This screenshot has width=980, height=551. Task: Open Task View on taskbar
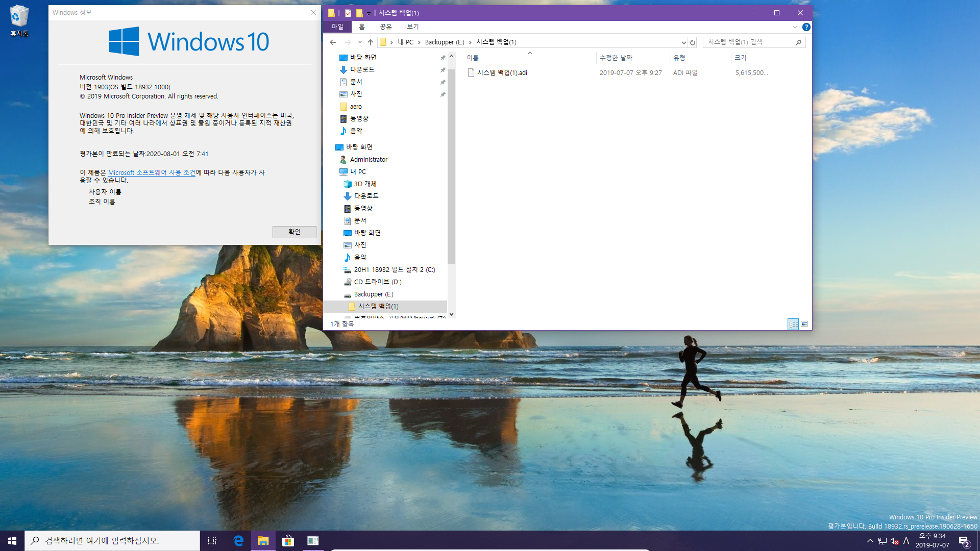coord(212,541)
